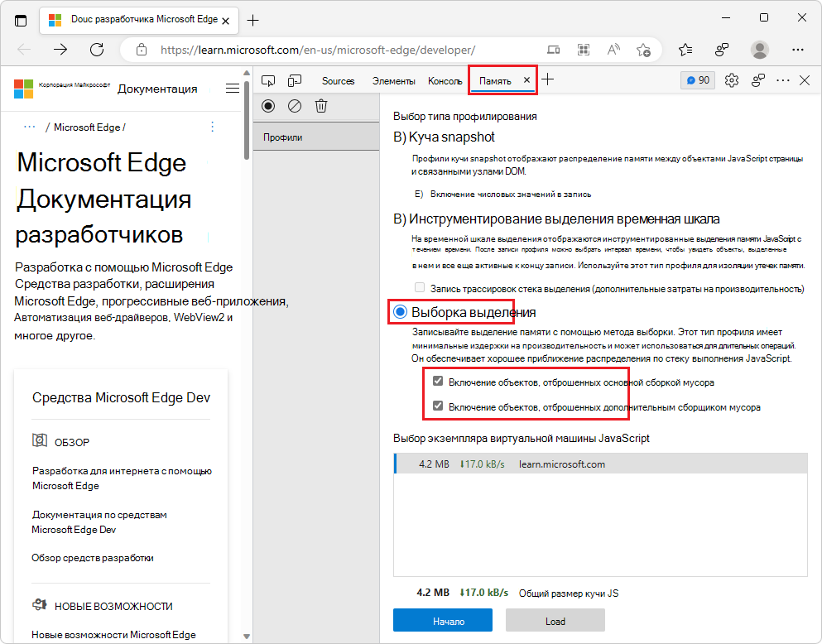Screen dimensions: 822x644
Task: Select learn.microsoft.com JavaScript VM instance row
Action: [601, 464]
